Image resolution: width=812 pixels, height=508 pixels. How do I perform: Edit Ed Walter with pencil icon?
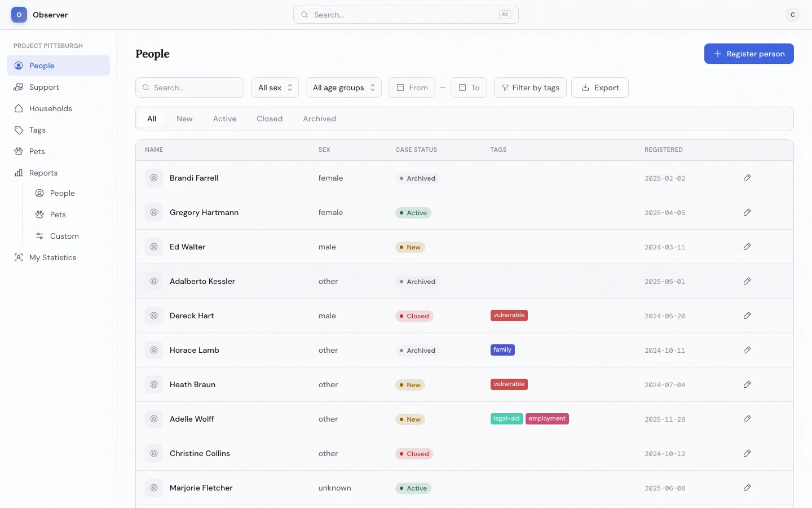[x=747, y=247]
